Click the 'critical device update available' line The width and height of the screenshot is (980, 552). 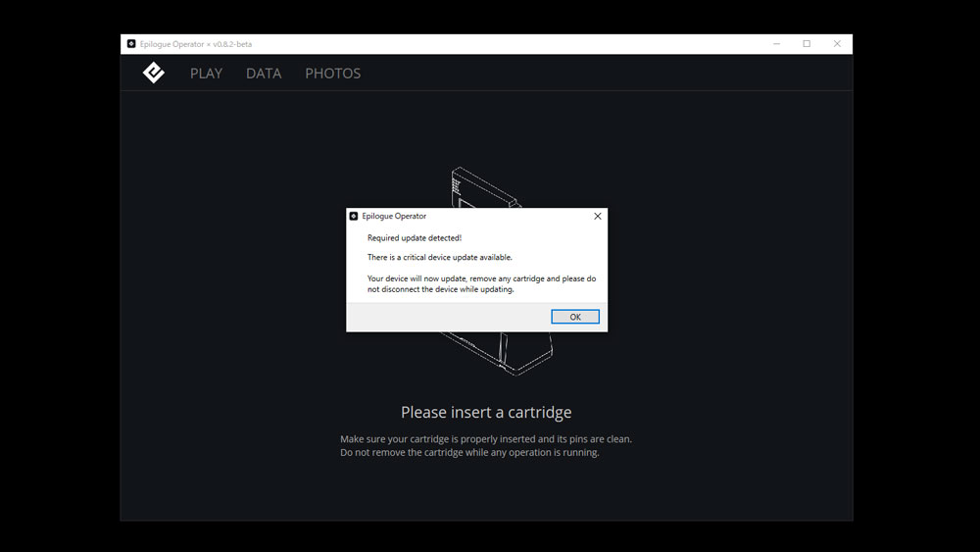pyautogui.click(x=439, y=258)
